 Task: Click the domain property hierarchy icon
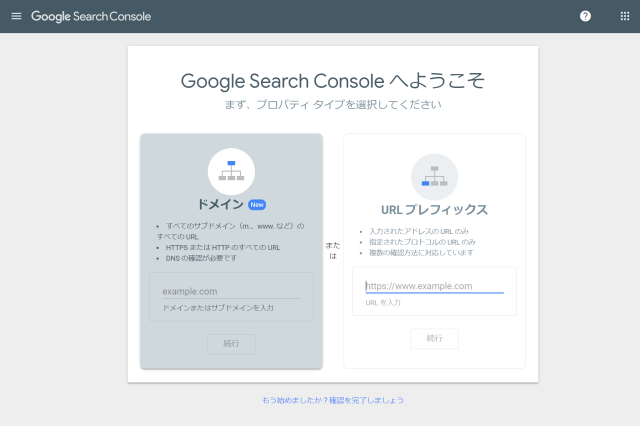tap(231, 171)
